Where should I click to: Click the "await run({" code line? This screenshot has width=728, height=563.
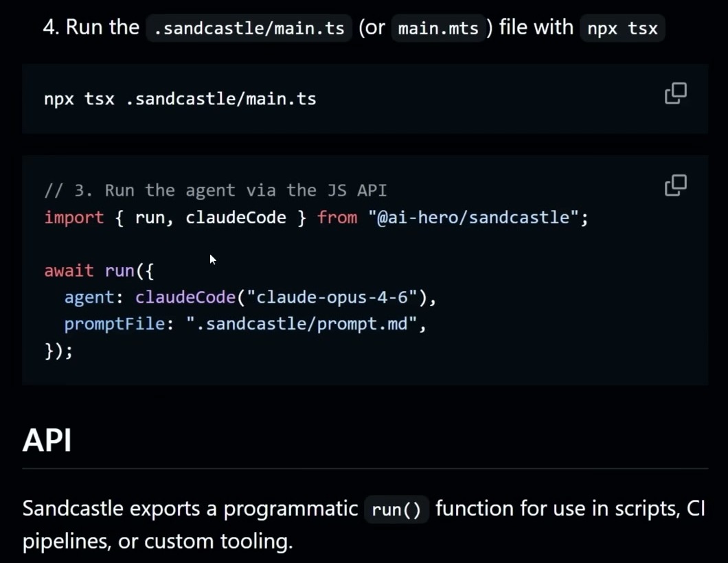[x=99, y=270]
